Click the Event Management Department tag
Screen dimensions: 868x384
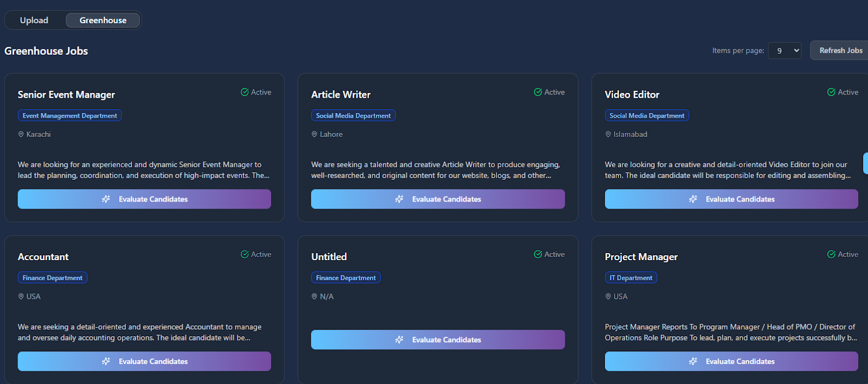coord(69,116)
